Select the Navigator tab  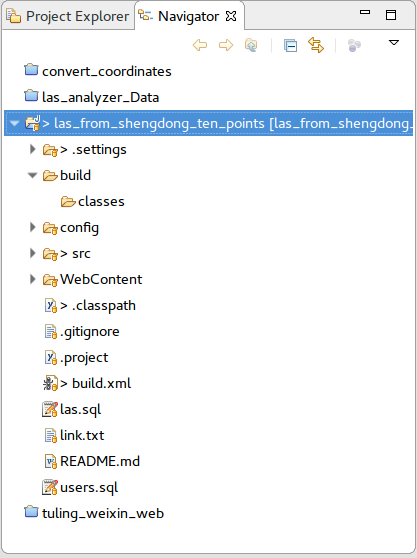(x=188, y=16)
